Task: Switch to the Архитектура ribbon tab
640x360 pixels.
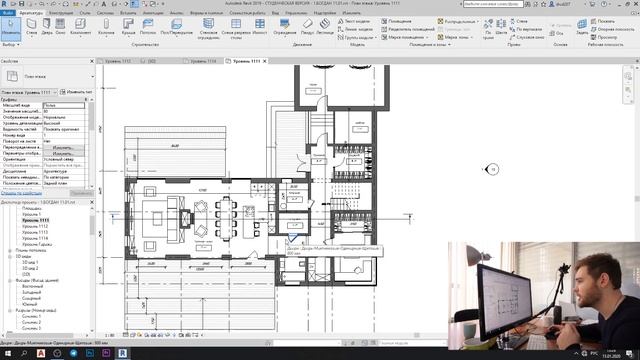Action: coord(31,13)
